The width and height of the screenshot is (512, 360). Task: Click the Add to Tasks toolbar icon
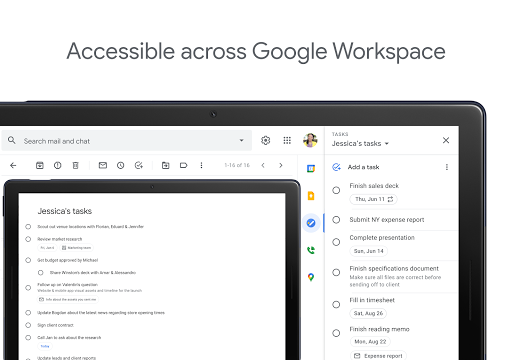point(139,165)
